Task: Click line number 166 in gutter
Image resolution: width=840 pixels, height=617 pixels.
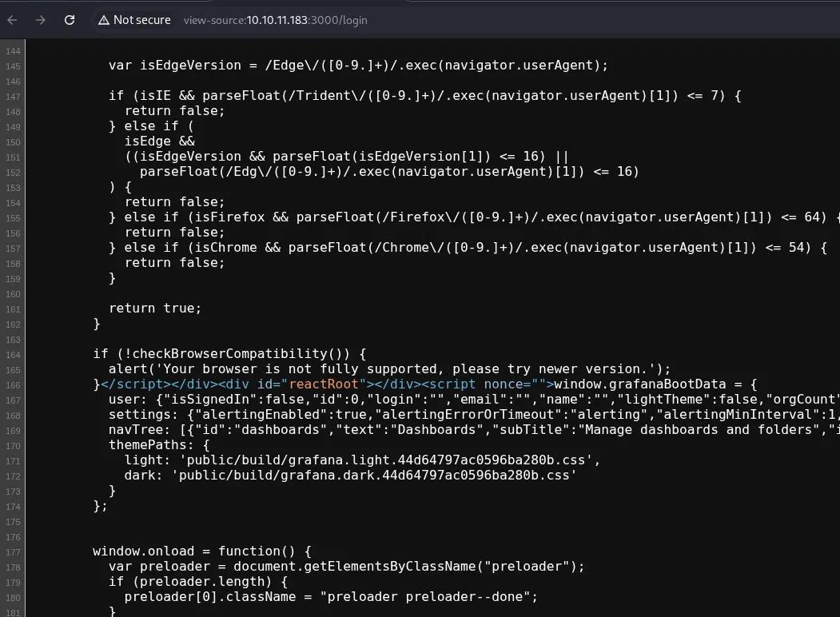Action: pyautogui.click(x=13, y=385)
